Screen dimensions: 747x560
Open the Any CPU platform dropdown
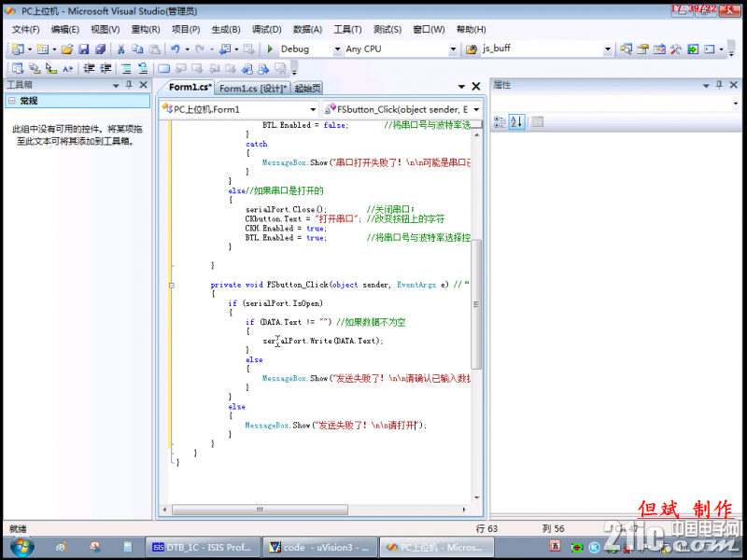click(x=453, y=49)
